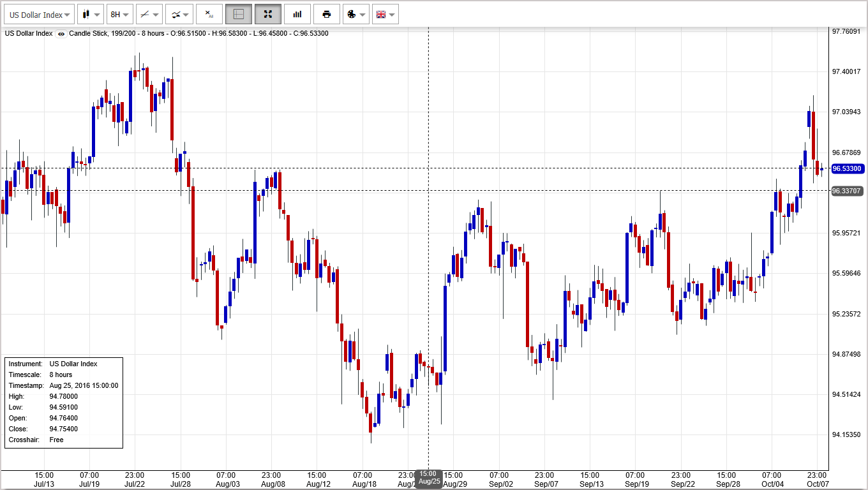Click the 94.15350 price axis label
868x490 pixels.
pos(847,435)
